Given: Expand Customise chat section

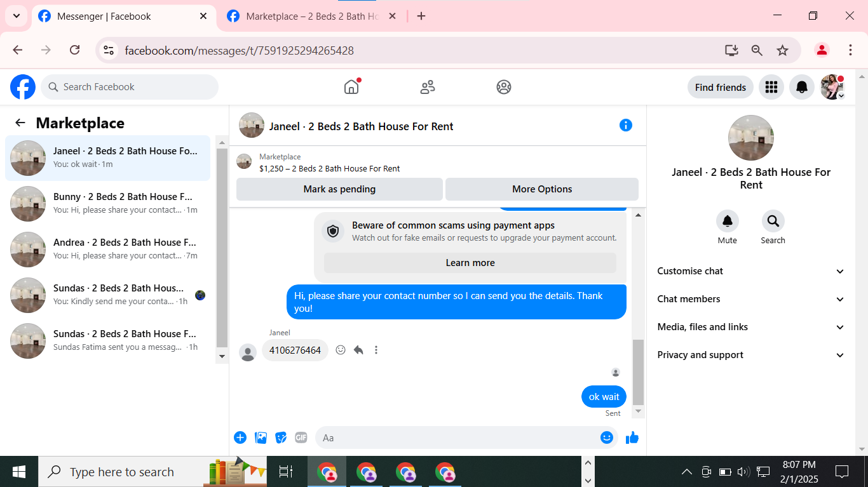Looking at the screenshot, I should (750, 271).
